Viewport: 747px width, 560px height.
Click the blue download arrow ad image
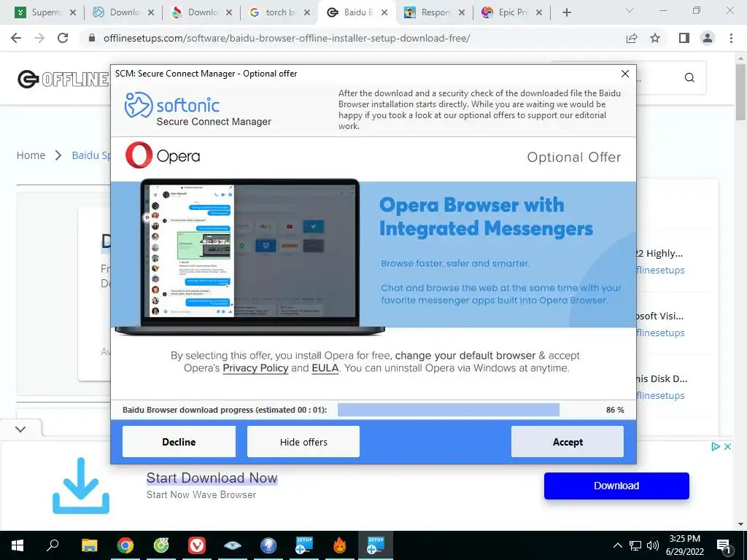click(x=81, y=486)
